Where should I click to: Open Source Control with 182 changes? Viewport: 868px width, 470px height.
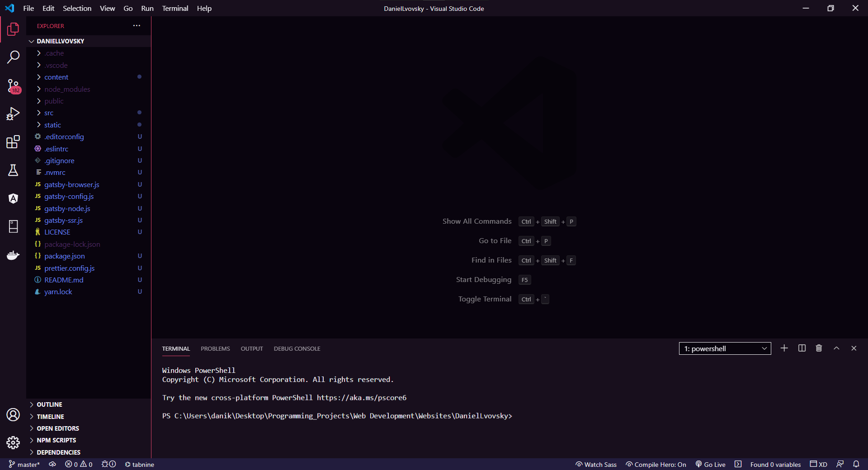coord(13,86)
